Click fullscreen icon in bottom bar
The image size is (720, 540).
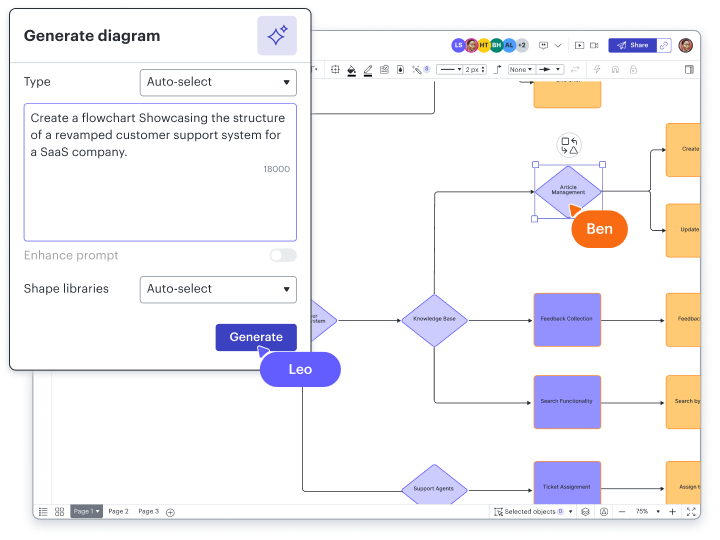tap(689, 511)
